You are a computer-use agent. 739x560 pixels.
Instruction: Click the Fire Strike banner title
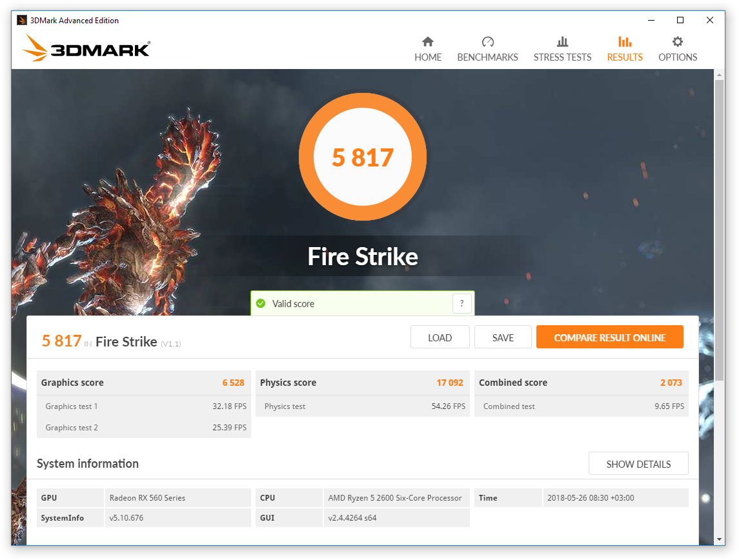363,257
